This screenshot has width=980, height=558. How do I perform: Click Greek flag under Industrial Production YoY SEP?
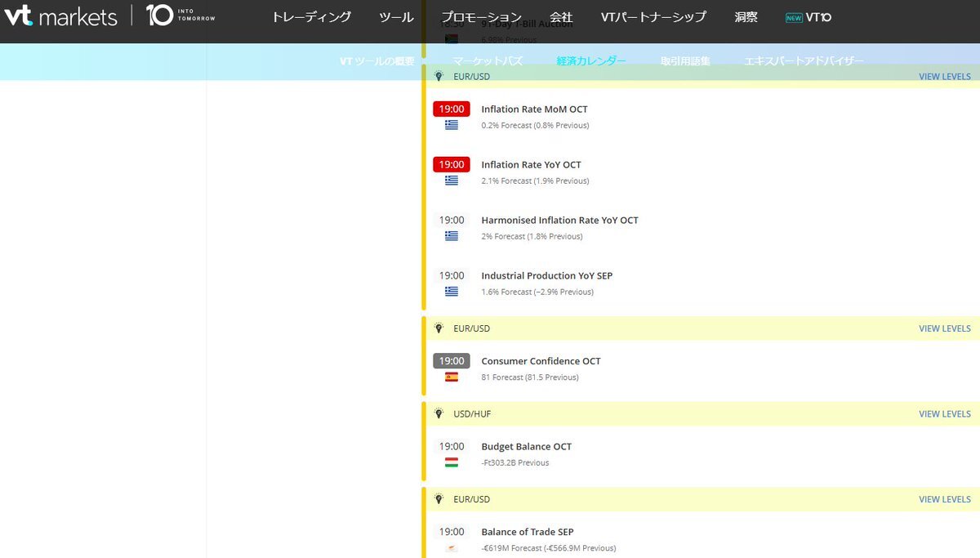point(452,292)
